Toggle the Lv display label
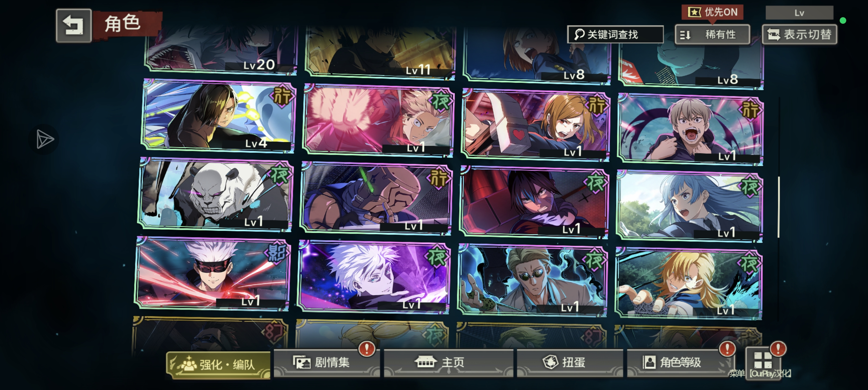The width and height of the screenshot is (868, 390). [x=799, y=13]
